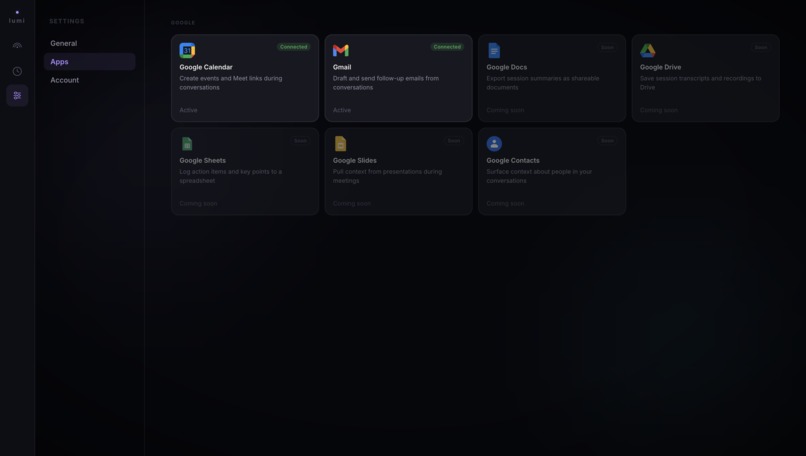The height and width of the screenshot is (456, 806).
Task: Click the lumi logo in the sidebar
Action: (x=17, y=17)
